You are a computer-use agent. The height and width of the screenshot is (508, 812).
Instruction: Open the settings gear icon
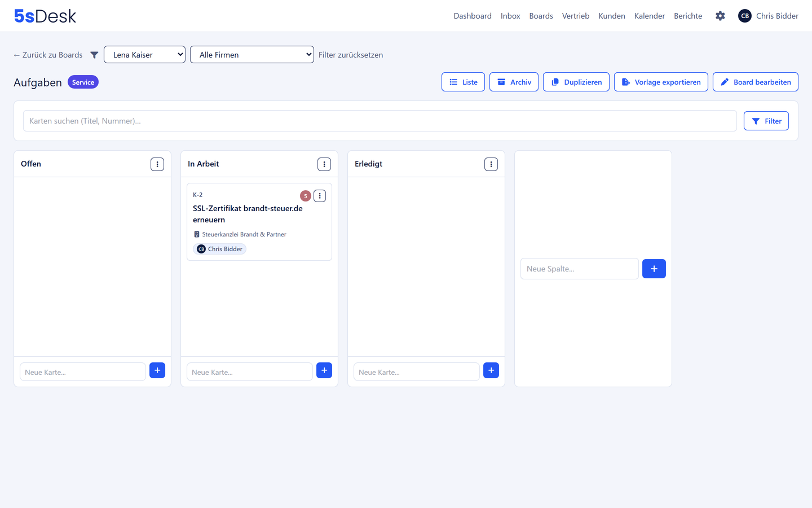pyautogui.click(x=720, y=16)
